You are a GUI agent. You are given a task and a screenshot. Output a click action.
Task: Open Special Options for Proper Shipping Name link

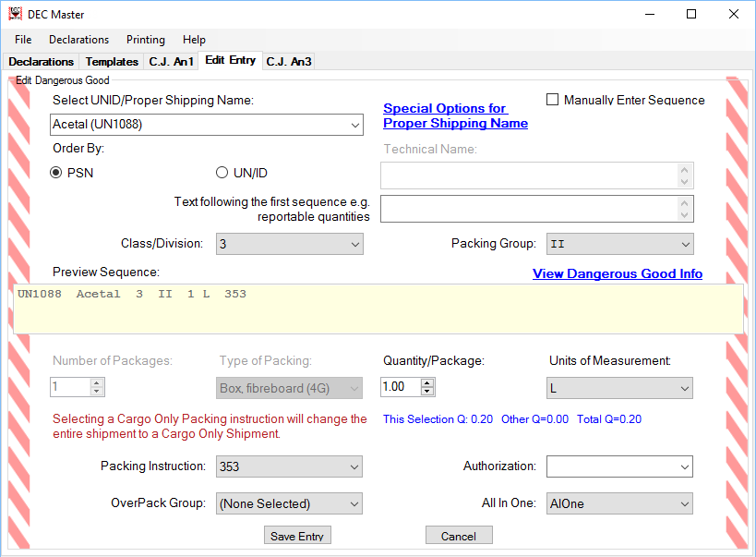pos(455,116)
